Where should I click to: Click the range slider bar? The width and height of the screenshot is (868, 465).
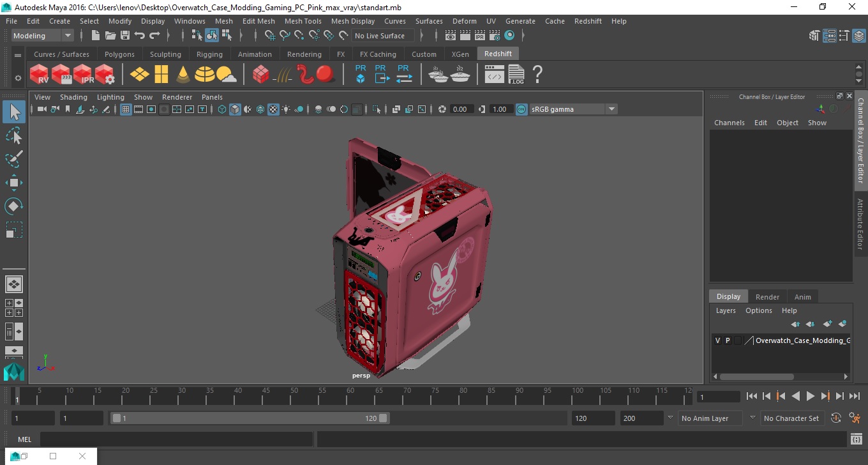pos(250,418)
